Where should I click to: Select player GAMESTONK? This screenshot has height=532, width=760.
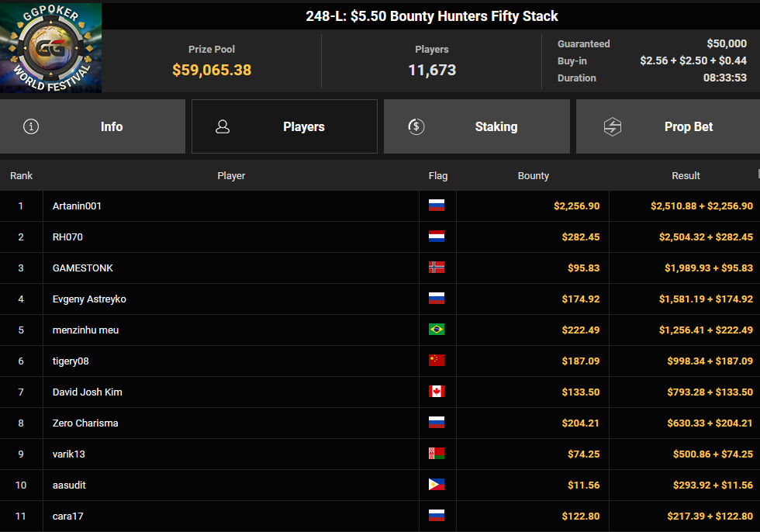coord(83,268)
